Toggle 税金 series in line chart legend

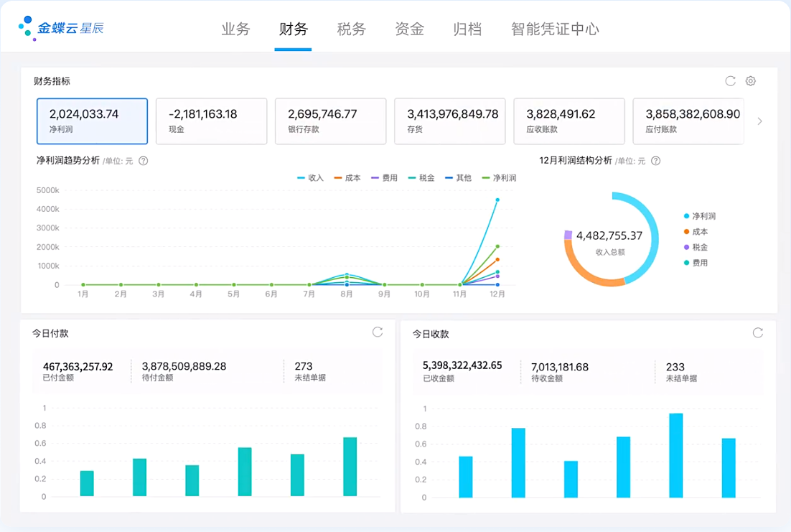(421, 177)
